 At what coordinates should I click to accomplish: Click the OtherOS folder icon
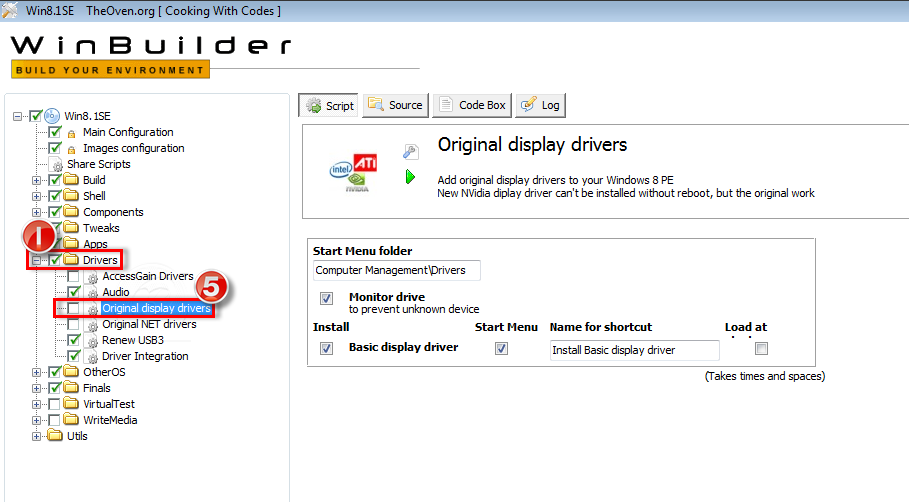(71, 372)
